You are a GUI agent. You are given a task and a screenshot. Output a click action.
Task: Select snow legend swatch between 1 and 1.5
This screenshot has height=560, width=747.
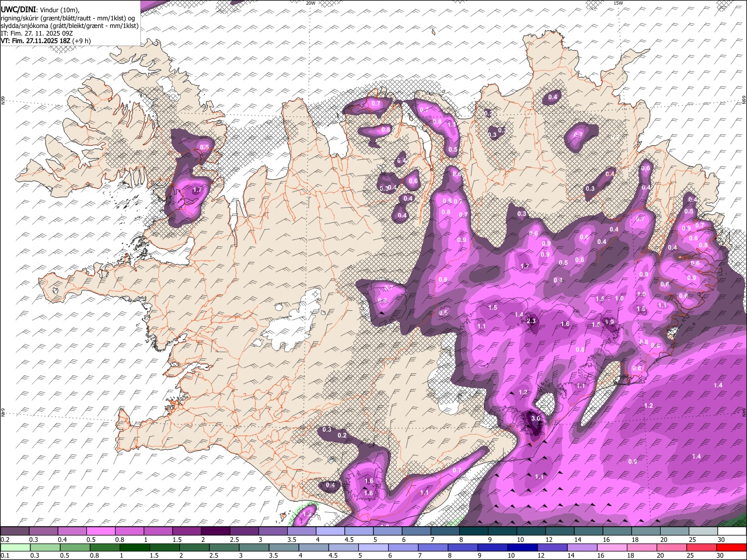(158, 531)
